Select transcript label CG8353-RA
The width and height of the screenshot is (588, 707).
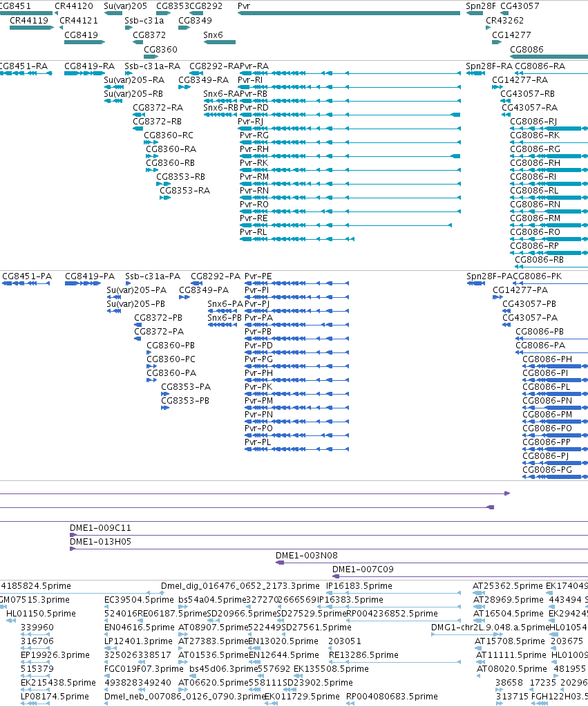(185, 190)
